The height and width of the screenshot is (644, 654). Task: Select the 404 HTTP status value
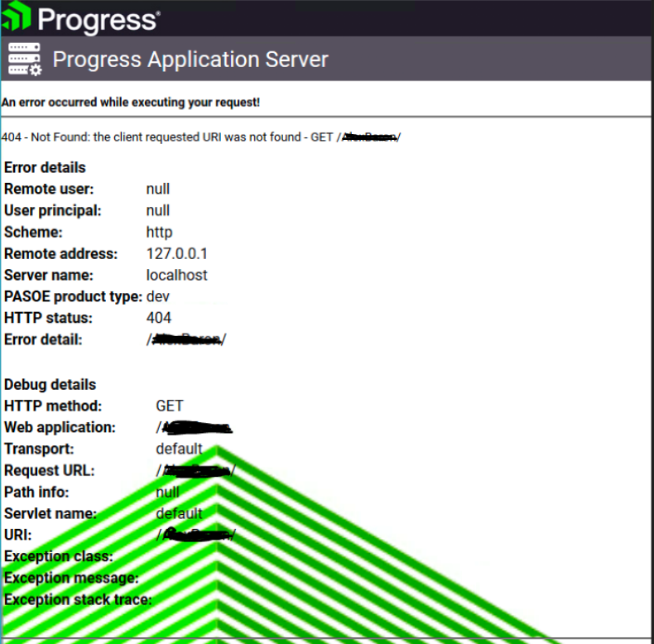pos(159,318)
